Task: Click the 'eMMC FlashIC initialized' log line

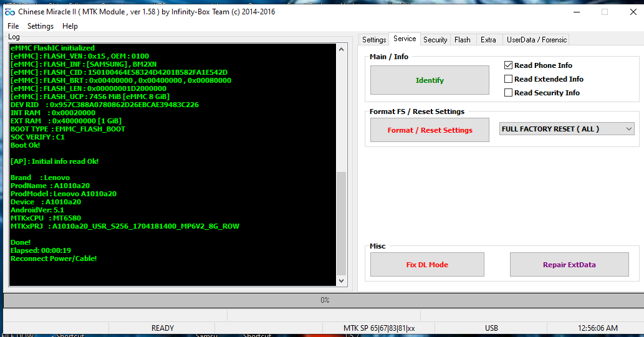Action: pos(52,48)
